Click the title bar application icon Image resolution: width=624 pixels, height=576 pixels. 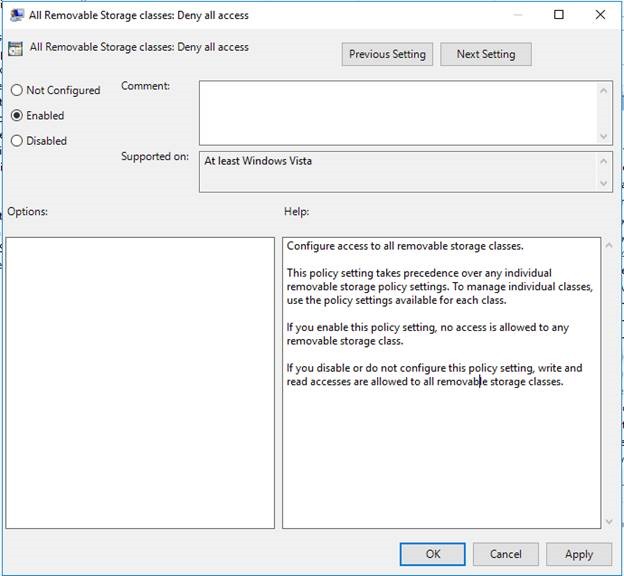click(16, 15)
